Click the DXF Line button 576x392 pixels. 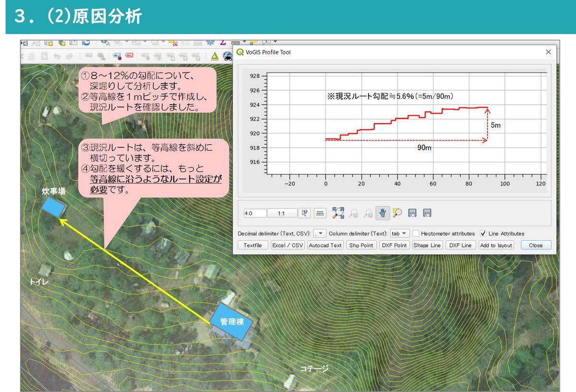tap(460, 245)
